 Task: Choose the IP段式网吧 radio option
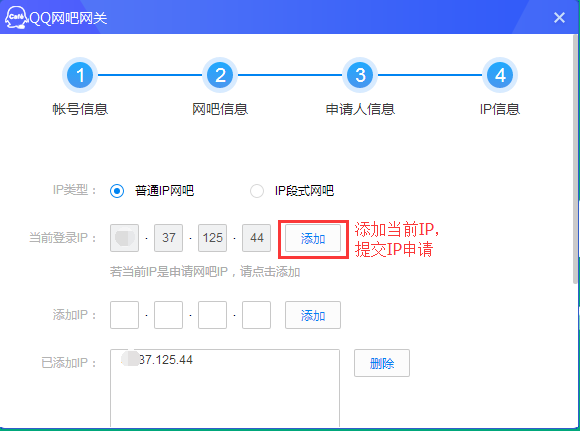pos(257,191)
